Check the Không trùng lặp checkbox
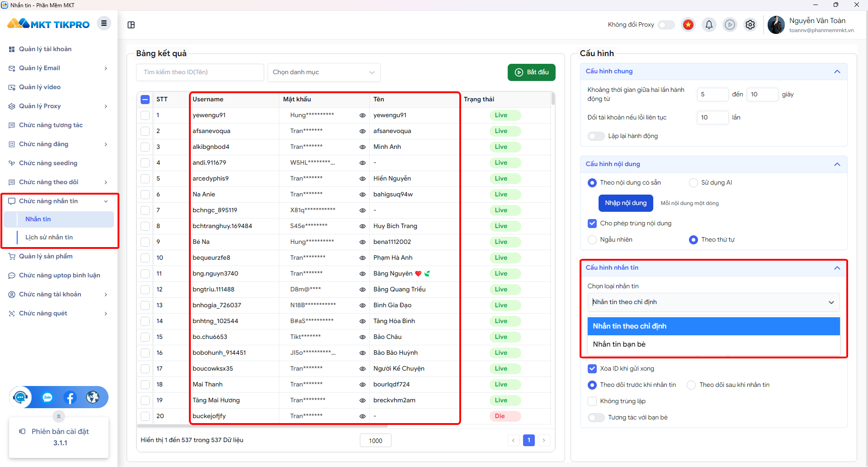The image size is (868, 467). (592, 401)
